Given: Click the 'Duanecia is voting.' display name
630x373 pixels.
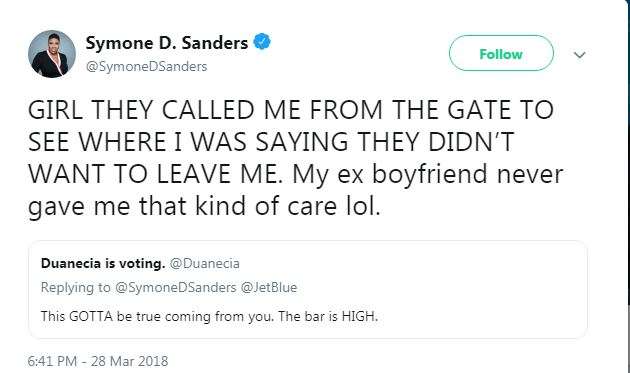Looking at the screenshot, I should click(x=103, y=264).
